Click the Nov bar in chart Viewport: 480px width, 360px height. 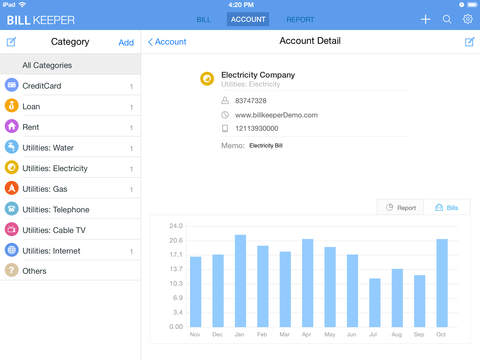pyautogui.click(x=196, y=292)
